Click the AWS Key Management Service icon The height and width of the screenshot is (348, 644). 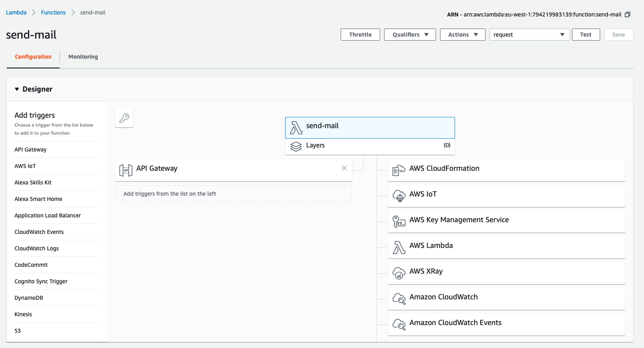(399, 222)
